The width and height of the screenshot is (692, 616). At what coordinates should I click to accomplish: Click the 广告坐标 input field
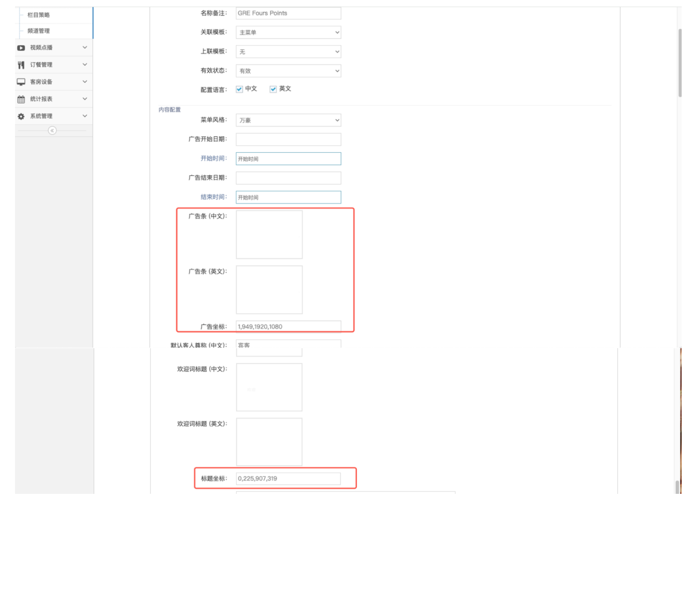point(288,327)
